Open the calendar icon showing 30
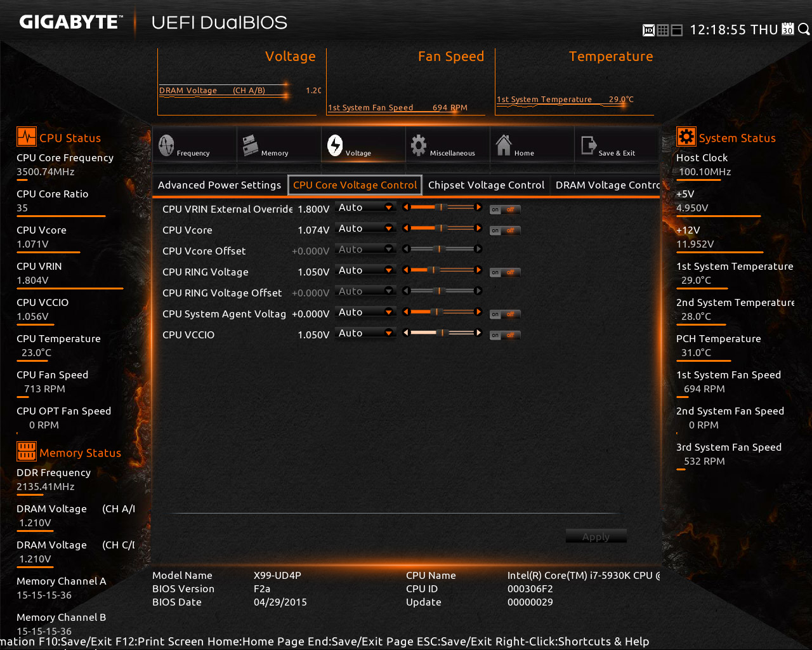812x650 pixels. [x=788, y=29]
